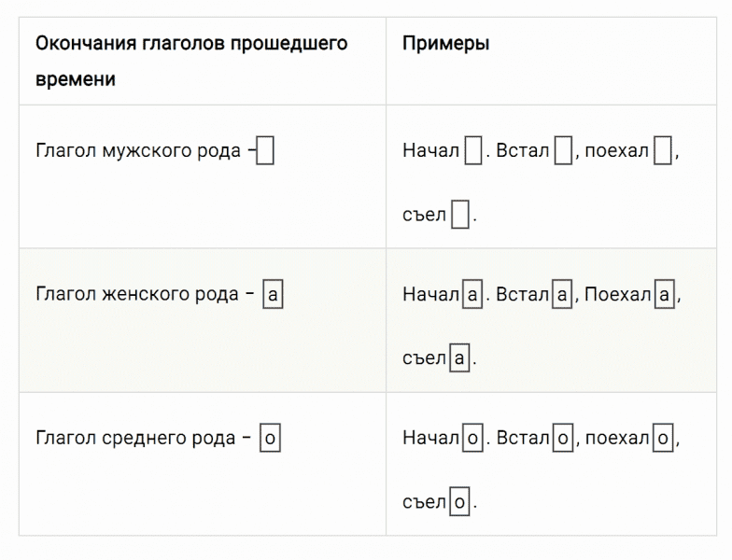Click the 'о' ending box after 'съел'
Screen dimensions: 732x560
[x=460, y=503]
